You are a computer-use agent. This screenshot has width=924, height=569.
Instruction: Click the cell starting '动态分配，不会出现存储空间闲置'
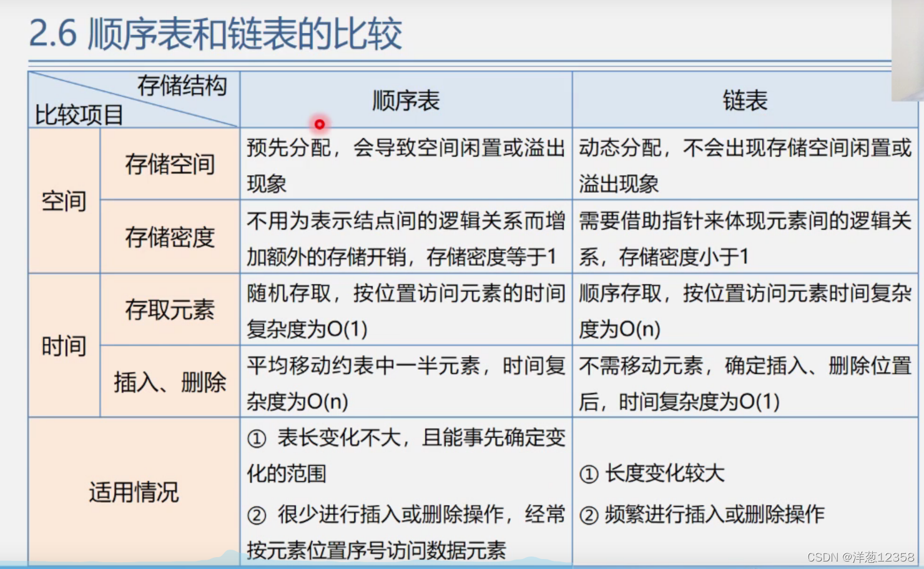tap(745, 164)
